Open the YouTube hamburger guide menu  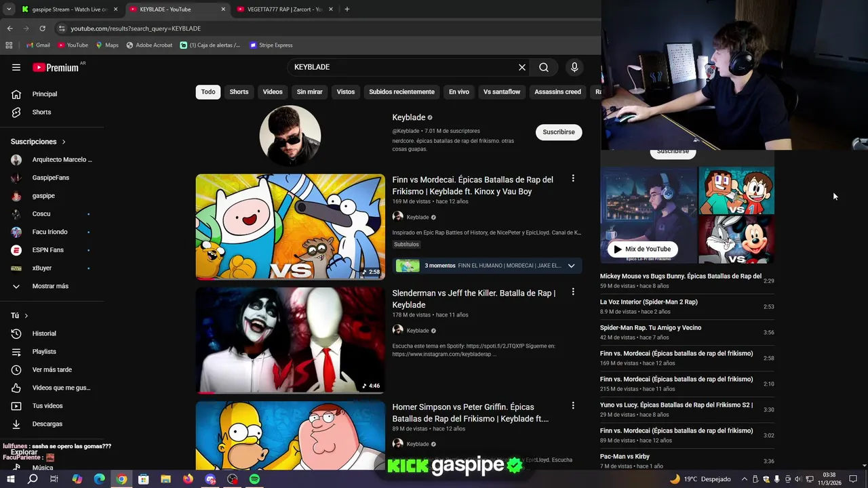click(16, 67)
